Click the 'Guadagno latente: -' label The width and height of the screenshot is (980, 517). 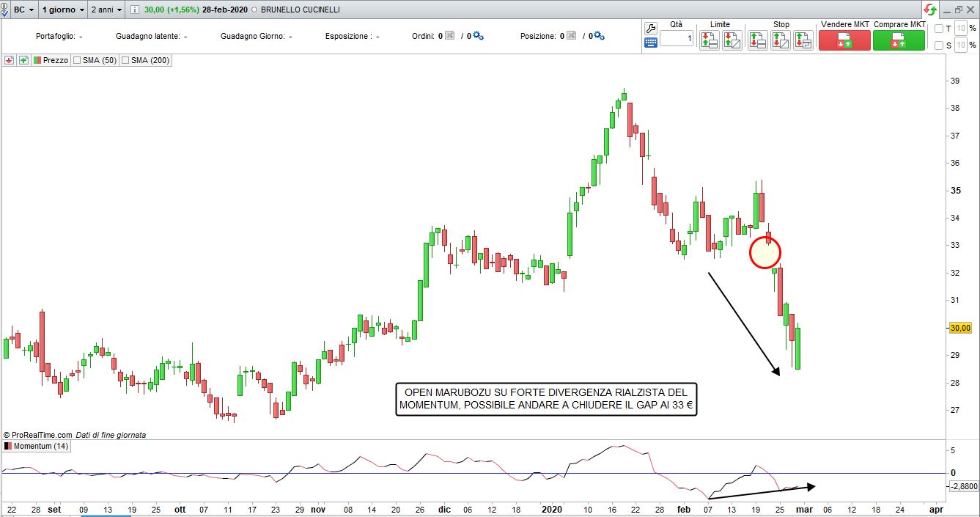pyautogui.click(x=151, y=36)
